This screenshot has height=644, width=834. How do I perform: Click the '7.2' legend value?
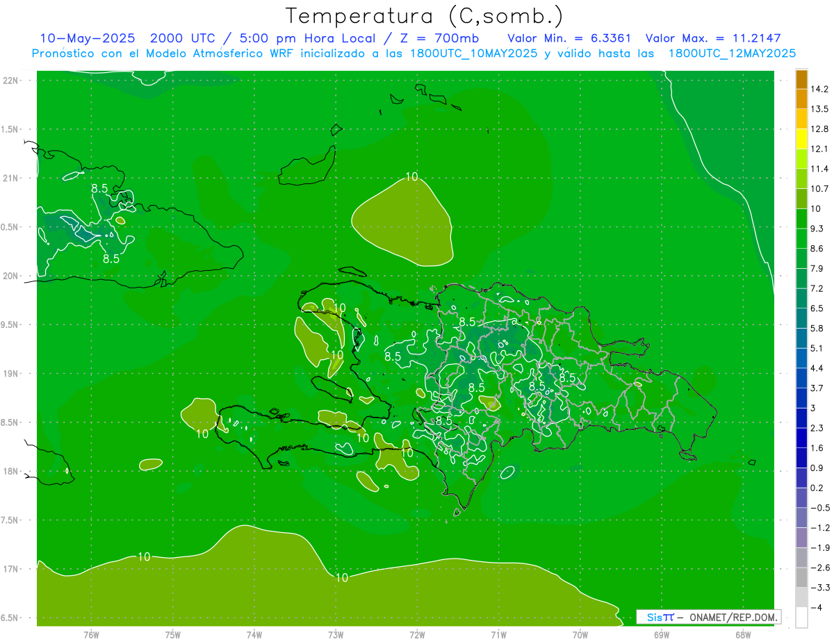818,288
